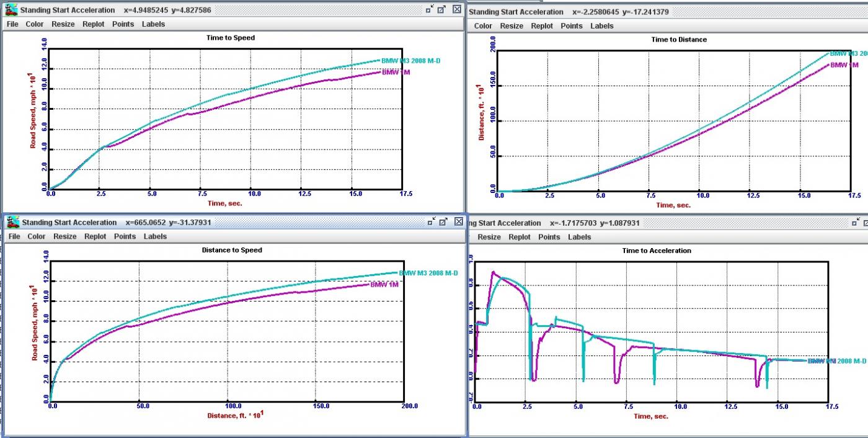Close the Time to Speed plot window
This screenshot has height=438, width=868.
point(456,9)
